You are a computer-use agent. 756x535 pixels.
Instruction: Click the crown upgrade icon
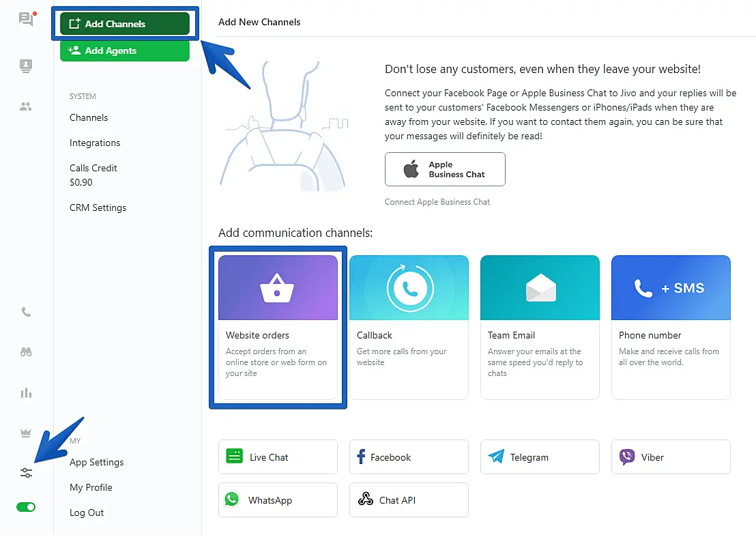coord(26,433)
